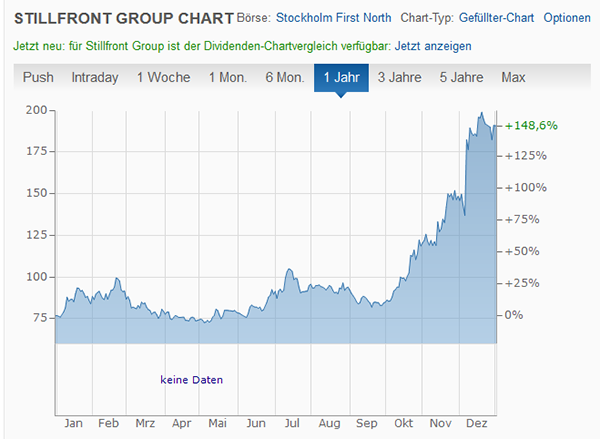Image resolution: width=600 pixels, height=439 pixels.
Task: Click the Mrz month label
Action: pos(145,423)
